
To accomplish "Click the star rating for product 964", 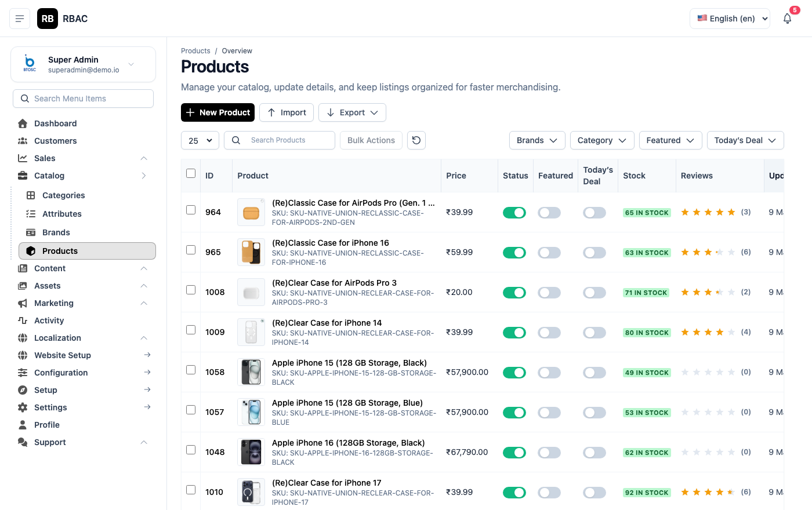I will 708,212.
